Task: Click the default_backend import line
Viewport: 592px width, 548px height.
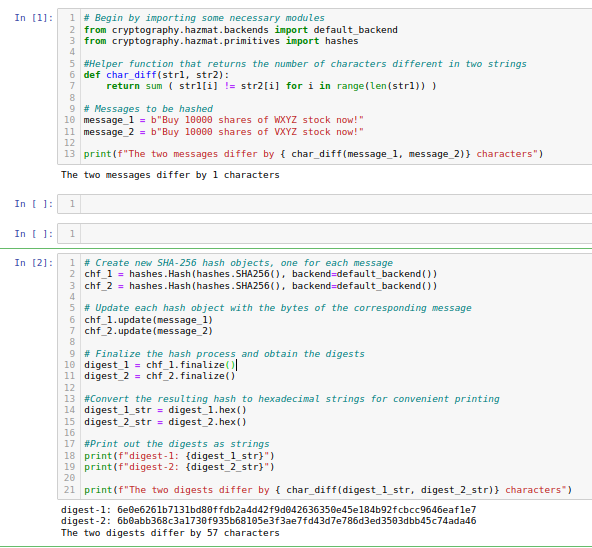Action: (240, 30)
